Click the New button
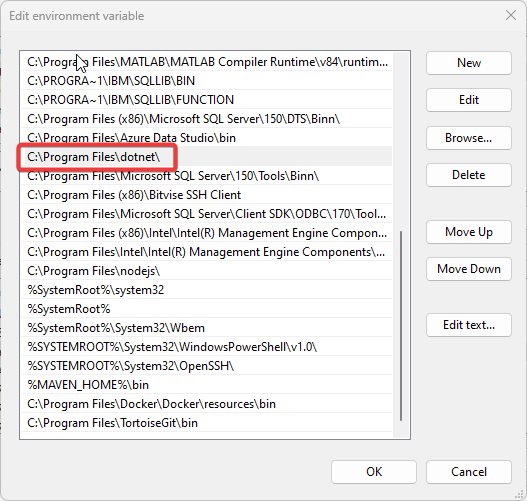Screen dimensions: 527x501 coord(469,63)
